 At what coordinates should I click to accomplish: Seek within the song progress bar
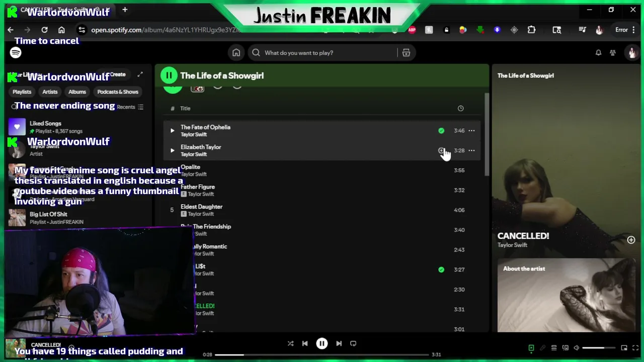[322, 354]
